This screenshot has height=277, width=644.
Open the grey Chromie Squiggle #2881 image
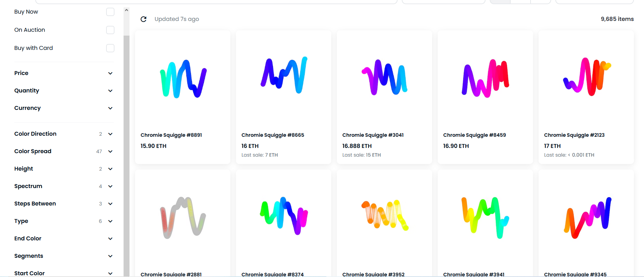tap(183, 218)
